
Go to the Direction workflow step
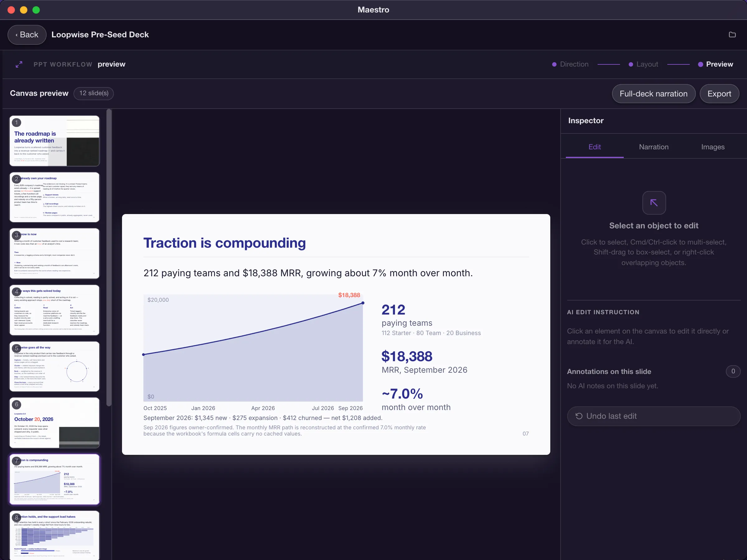click(x=570, y=64)
